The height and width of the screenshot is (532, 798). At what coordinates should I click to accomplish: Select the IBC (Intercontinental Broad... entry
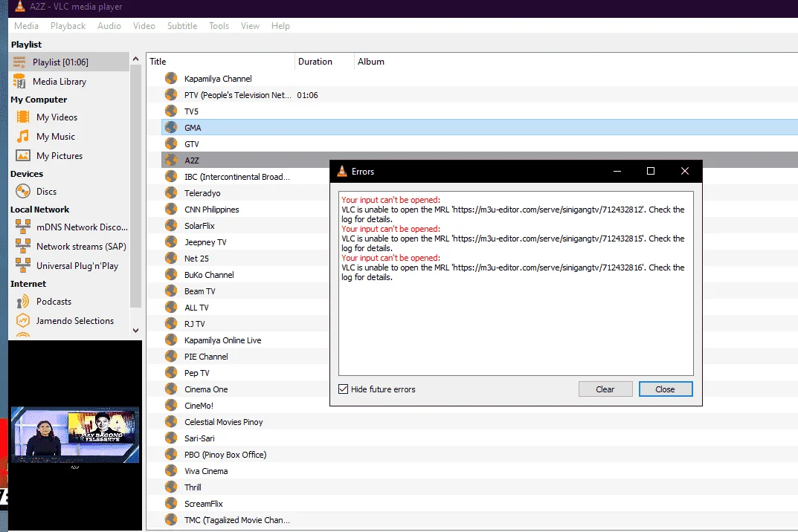[237, 177]
